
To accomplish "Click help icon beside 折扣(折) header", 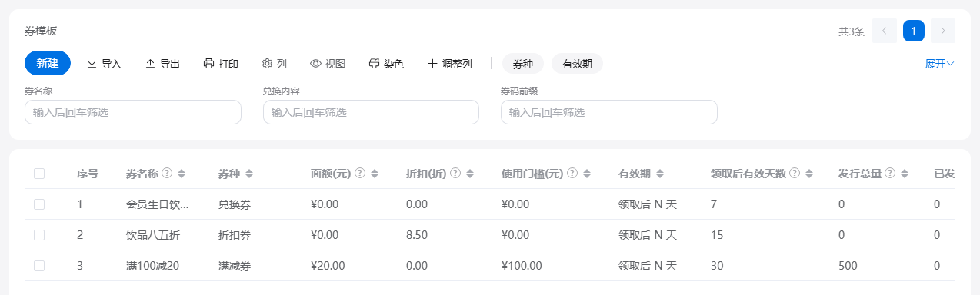I will [455, 174].
